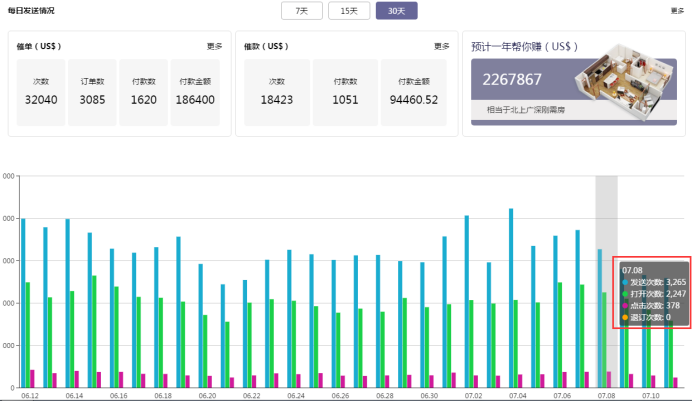Screen dimensions: 692x401
Task: Select the 30天 range tab
Action: click(396, 11)
